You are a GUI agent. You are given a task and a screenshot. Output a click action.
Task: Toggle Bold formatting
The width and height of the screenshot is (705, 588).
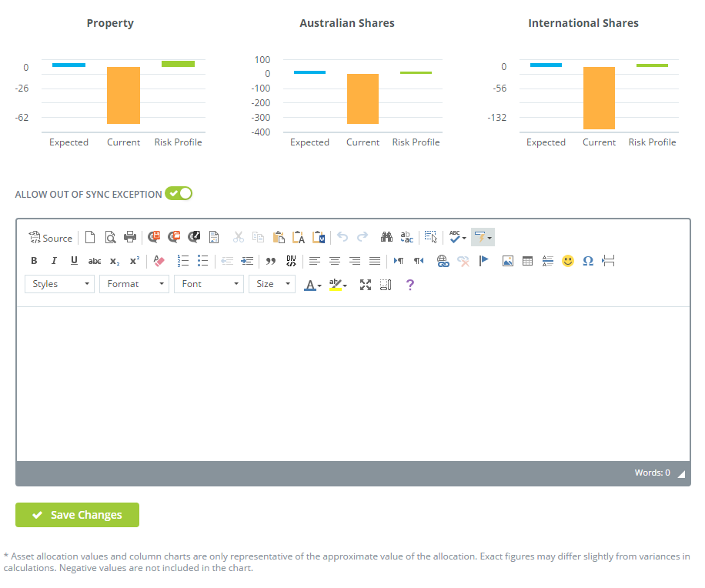coord(34,261)
